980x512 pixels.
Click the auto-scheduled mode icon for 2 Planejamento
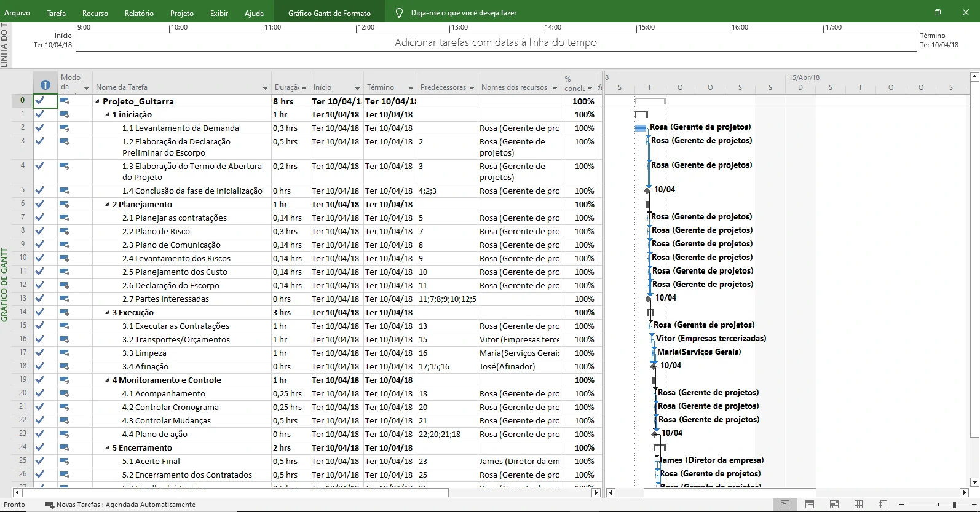(x=65, y=204)
